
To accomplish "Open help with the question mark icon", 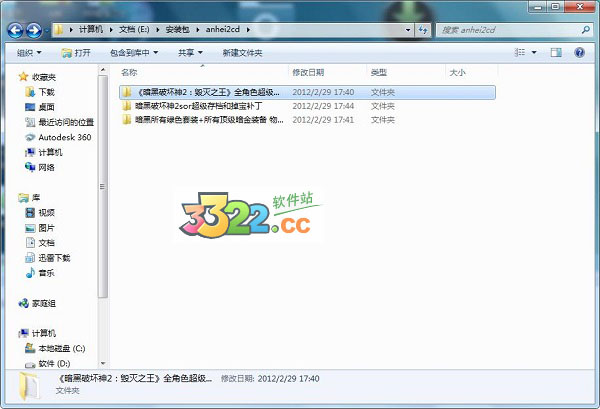I will (x=579, y=52).
